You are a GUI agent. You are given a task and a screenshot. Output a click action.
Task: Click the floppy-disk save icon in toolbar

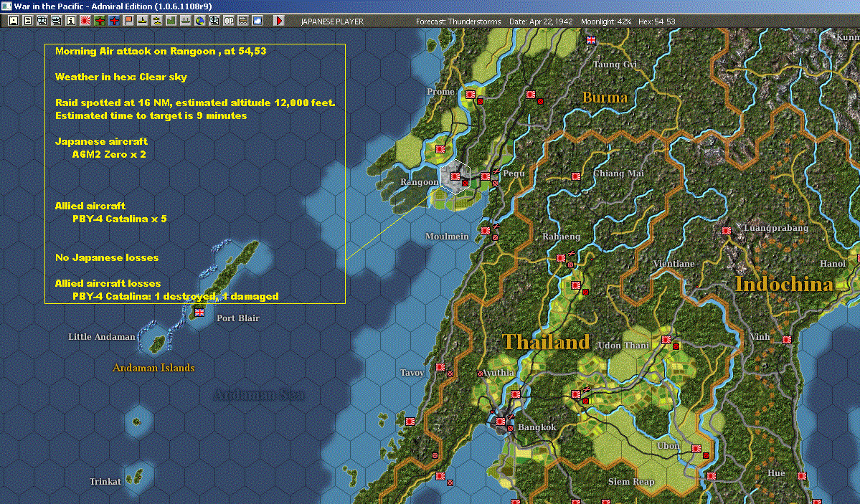click(14, 21)
